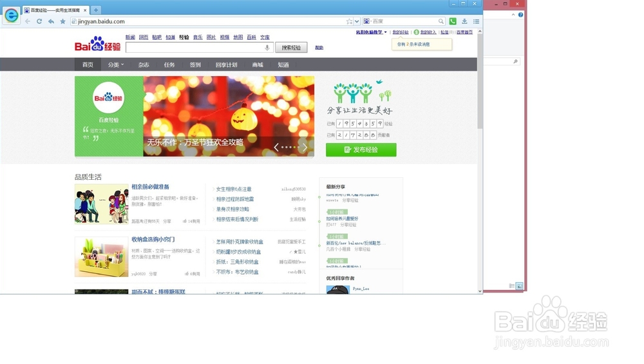
Task: Click the browser search magnifier icon
Action: [x=440, y=21]
